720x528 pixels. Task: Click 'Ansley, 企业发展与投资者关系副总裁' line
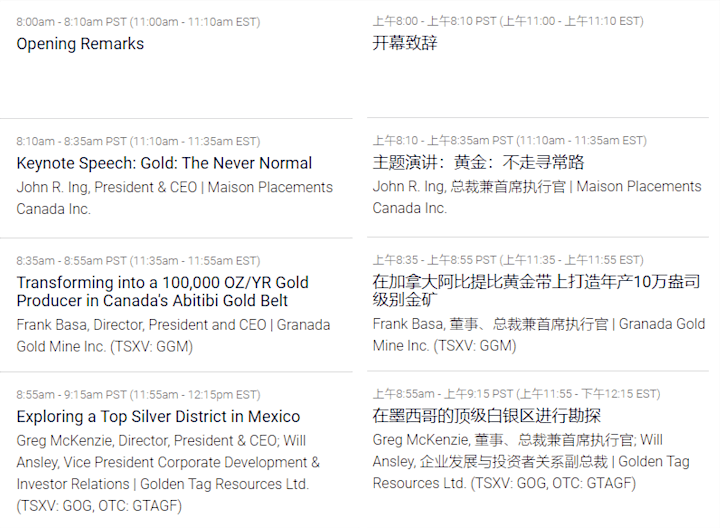pos(531,461)
